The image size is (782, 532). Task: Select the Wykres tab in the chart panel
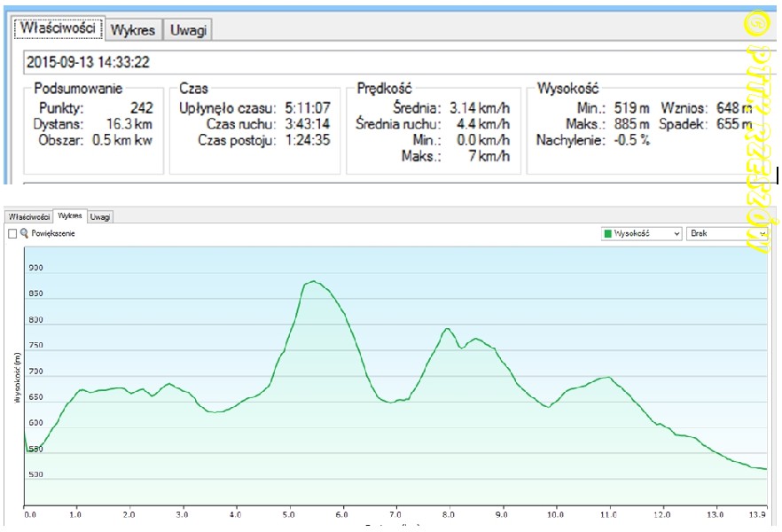pos(70,215)
